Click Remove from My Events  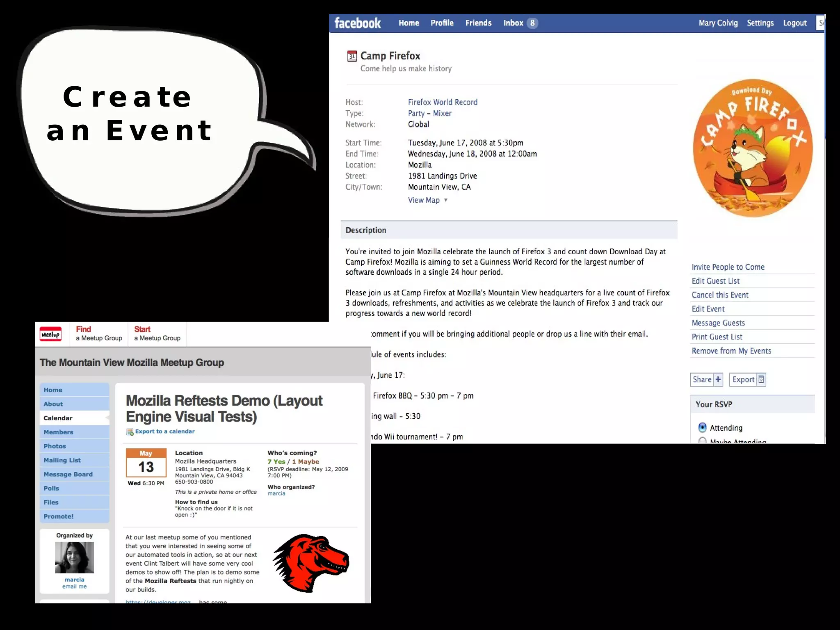pos(731,351)
